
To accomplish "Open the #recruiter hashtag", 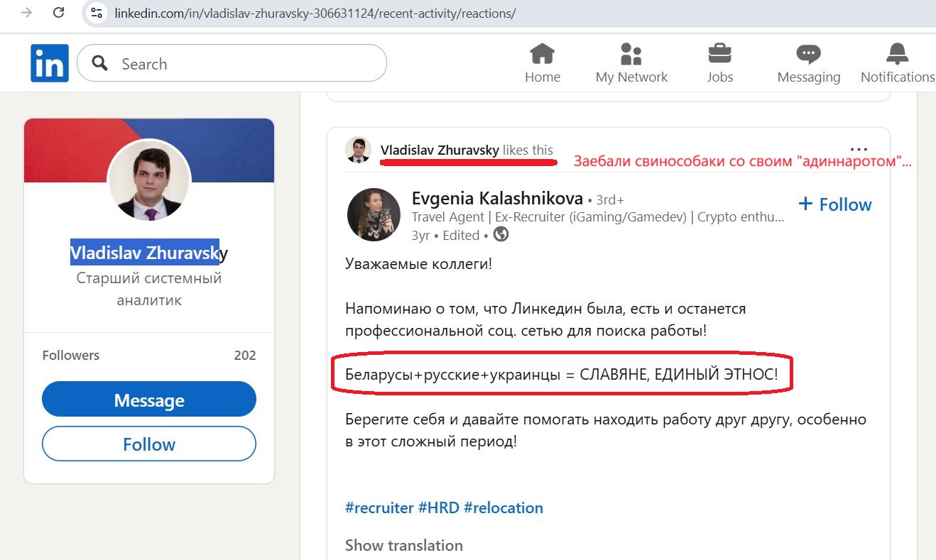I will [379, 507].
